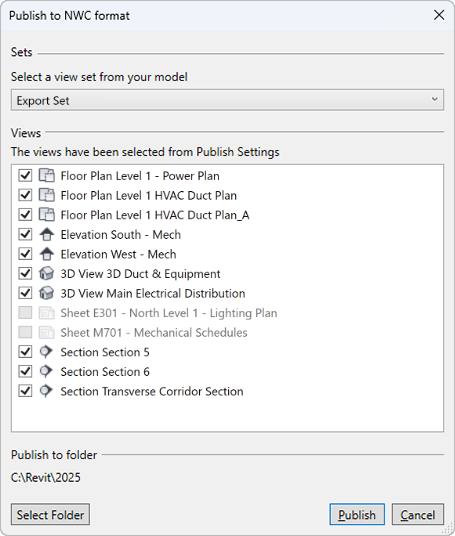This screenshot has width=455, height=536.
Task: Click the section icon for Transverse Corridor Section
Action: [46, 391]
